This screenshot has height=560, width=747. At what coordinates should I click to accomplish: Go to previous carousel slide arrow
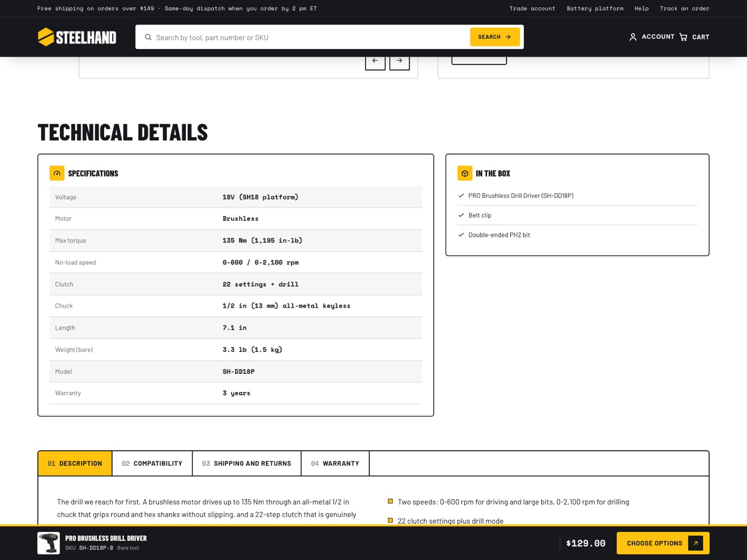click(375, 61)
